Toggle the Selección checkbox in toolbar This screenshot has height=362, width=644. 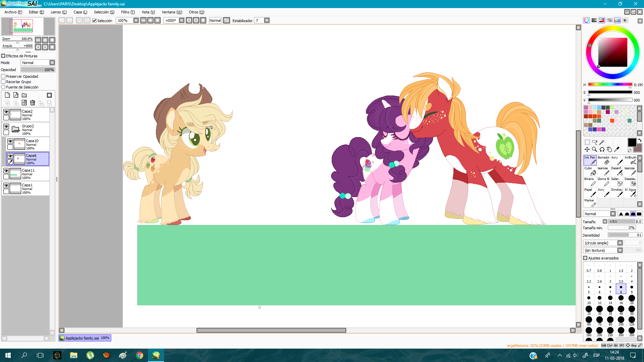pos(95,20)
